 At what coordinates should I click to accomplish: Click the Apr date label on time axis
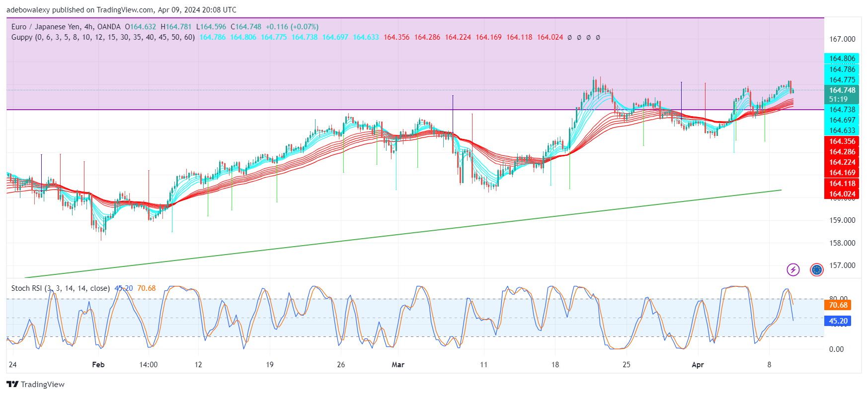(698, 365)
